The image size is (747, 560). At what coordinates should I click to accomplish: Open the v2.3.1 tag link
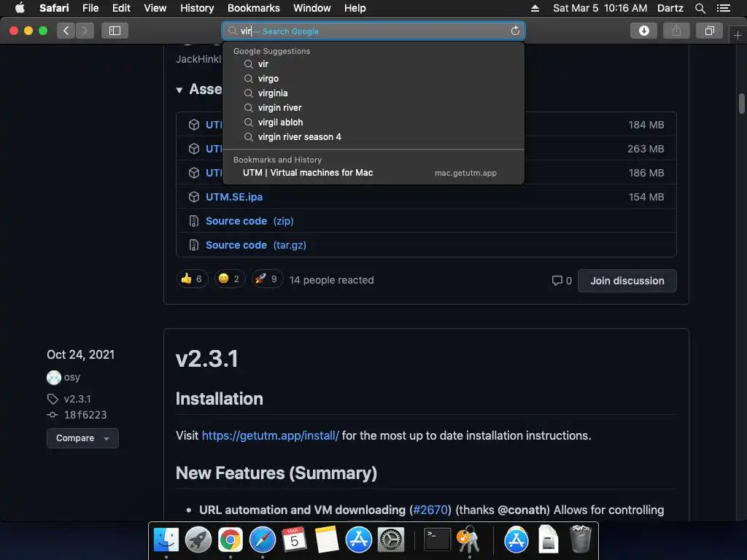[77, 399]
